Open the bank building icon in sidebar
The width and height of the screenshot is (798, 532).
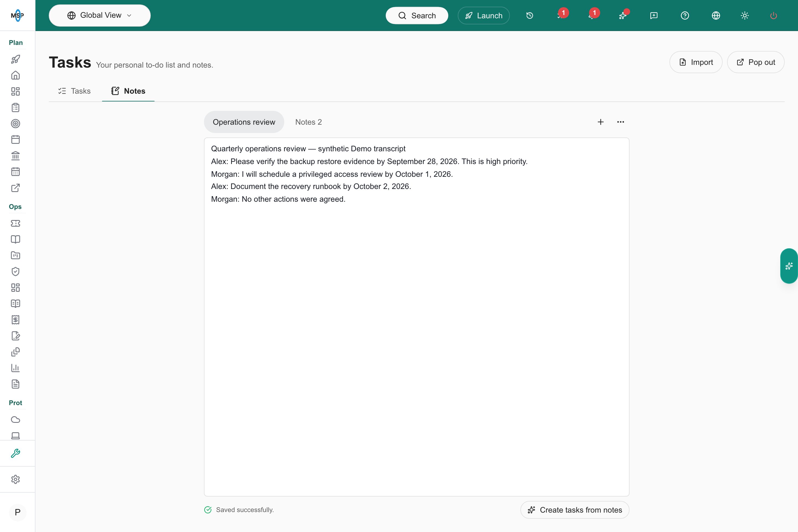click(x=16, y=156)
